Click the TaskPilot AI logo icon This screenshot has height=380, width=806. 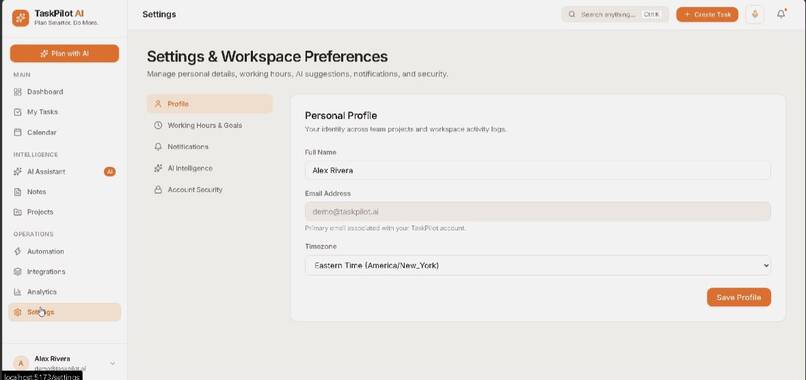coord(21,17)
